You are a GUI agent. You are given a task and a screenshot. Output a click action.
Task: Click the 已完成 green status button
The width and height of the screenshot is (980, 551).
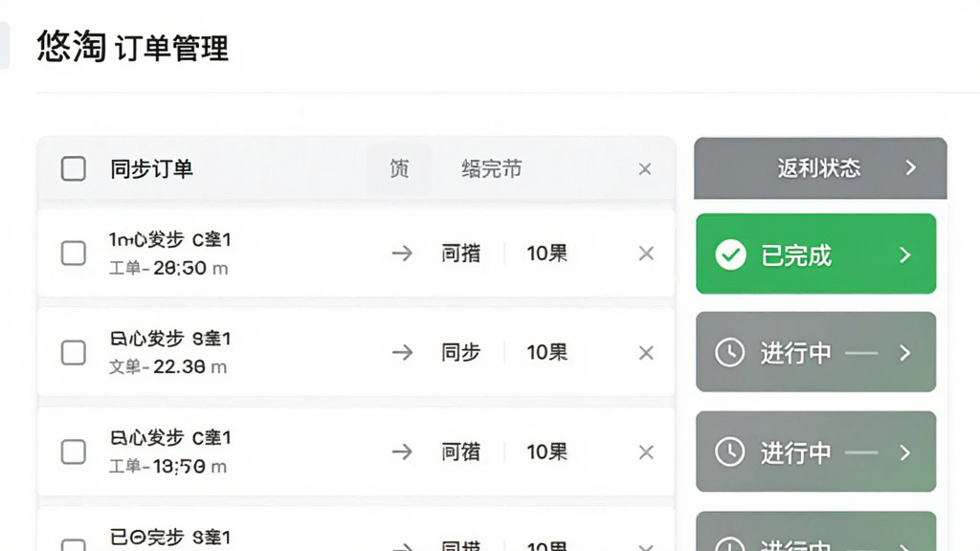[815, 253]
